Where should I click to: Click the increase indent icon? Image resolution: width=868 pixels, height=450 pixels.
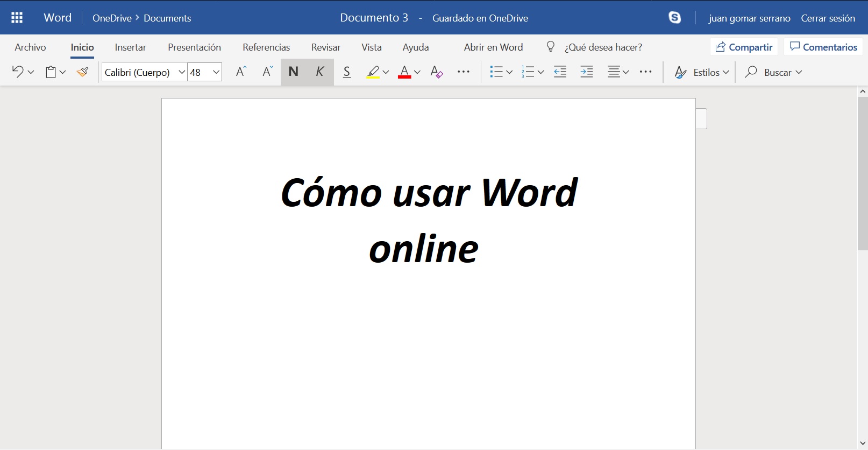(x=587, y=72)
